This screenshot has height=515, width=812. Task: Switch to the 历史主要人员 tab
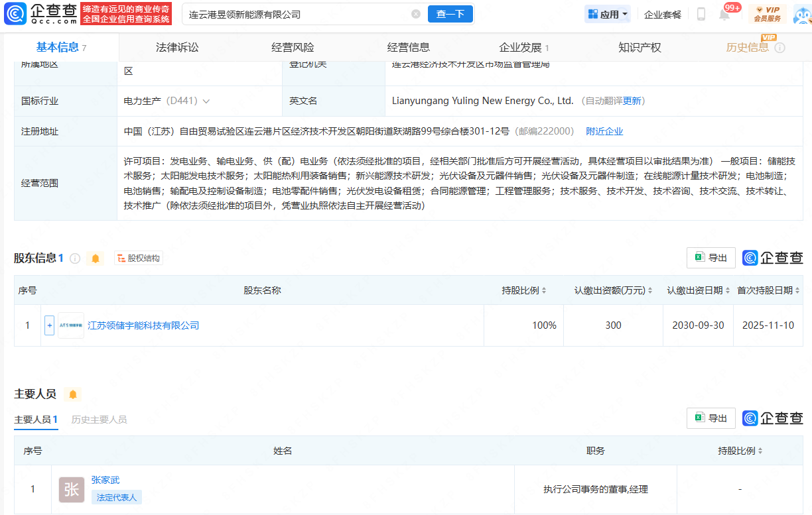pos(99,420)
